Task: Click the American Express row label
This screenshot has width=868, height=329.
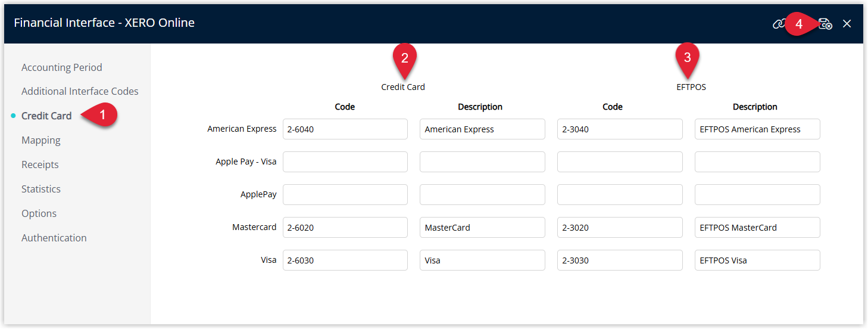Action: tap(242, 129)
